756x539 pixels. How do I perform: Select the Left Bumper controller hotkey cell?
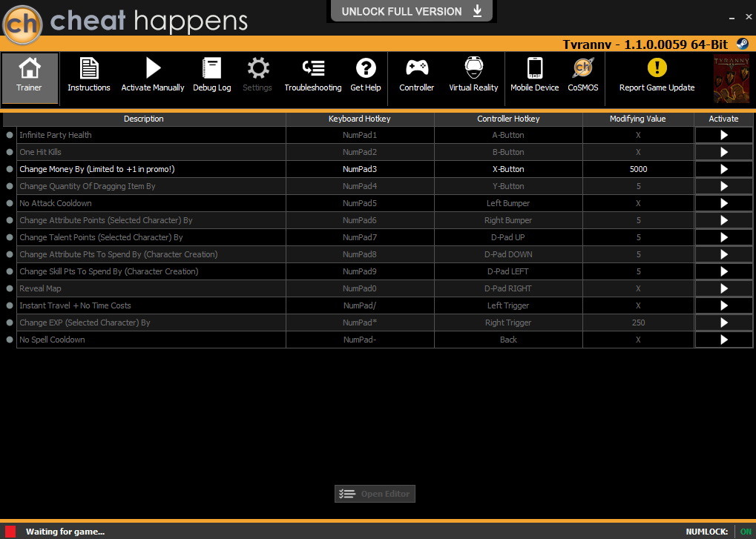[508, 203]
